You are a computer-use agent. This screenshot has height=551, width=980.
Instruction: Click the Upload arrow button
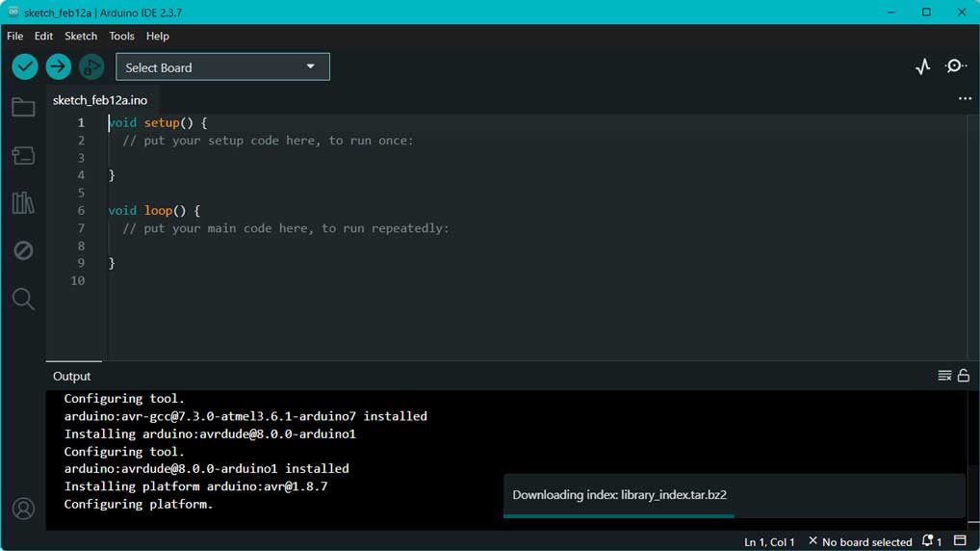pos(58,66)
